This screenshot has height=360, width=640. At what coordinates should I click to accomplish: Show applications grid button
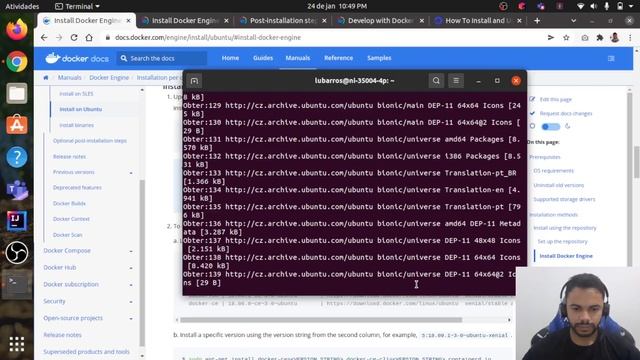17,344
